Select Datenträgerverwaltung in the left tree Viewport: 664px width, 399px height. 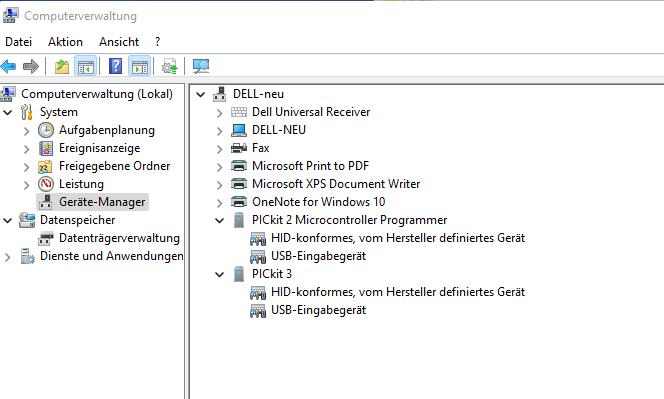pyautogui.click(x=119, y=238)
